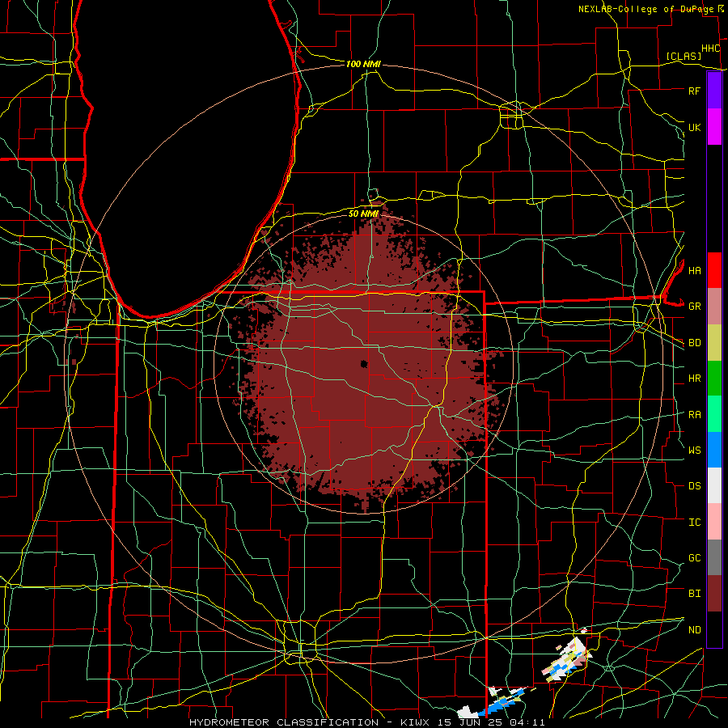Click the HA red legend swatch
Screen dimensions: 728x728
pos(714,270)
